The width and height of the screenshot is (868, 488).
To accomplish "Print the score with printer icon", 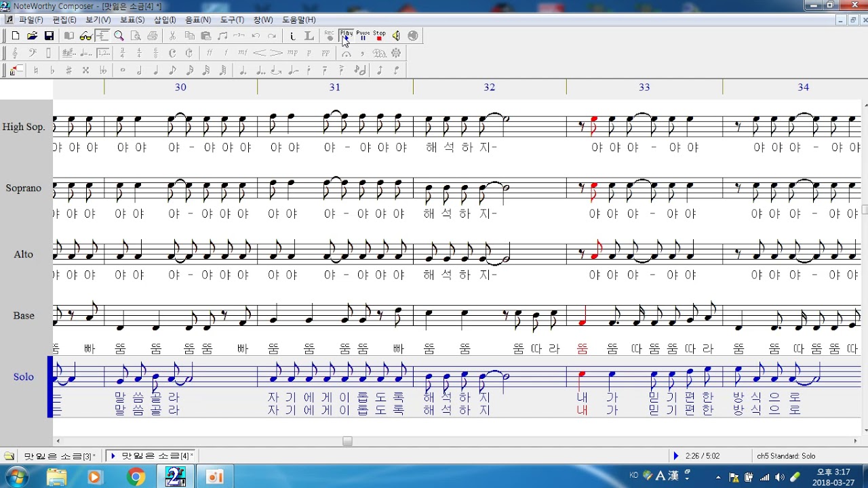I will click(153, 36).
